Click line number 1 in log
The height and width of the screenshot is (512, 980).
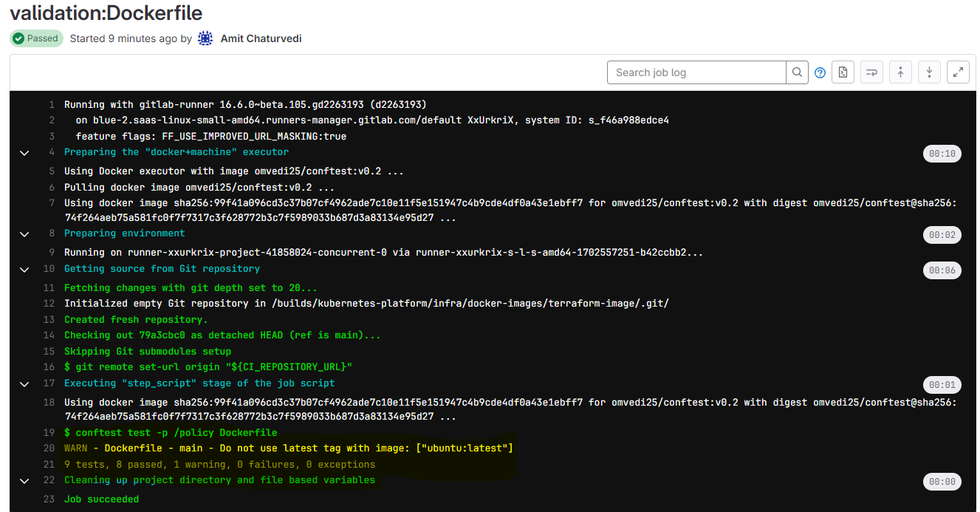[52, 105]
